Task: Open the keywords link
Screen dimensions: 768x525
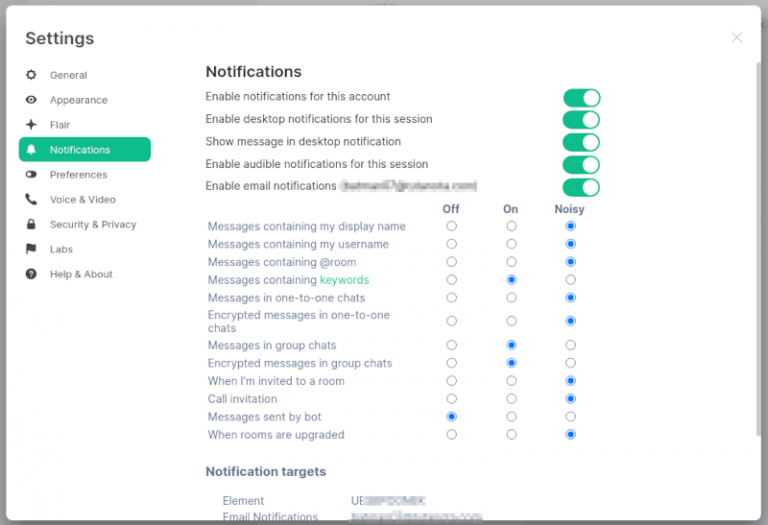Action: point(344,280)
